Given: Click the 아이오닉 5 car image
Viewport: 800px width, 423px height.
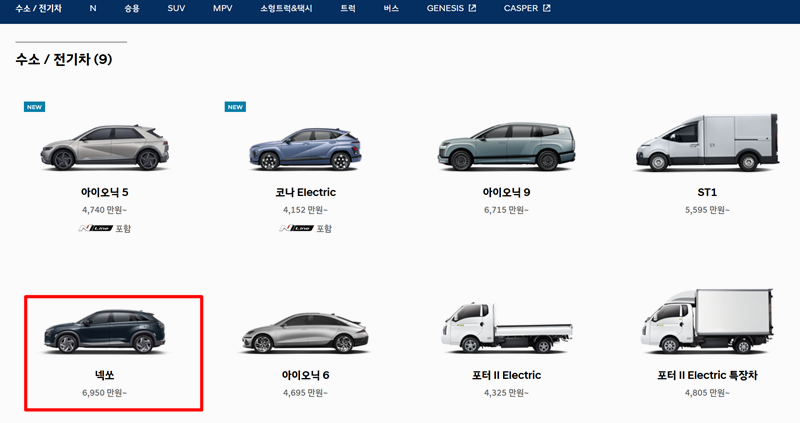Looking at the screenshot, I should pos(105,147).
